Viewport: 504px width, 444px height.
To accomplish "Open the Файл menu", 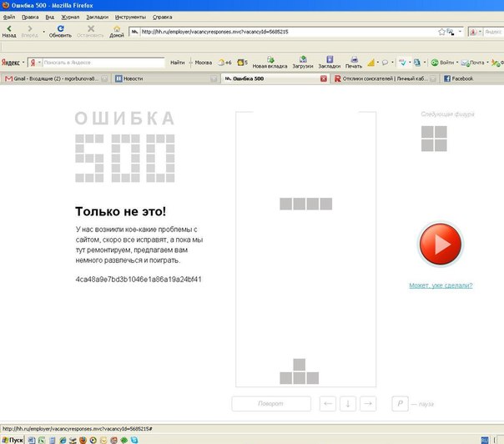I will click(9, 17).
